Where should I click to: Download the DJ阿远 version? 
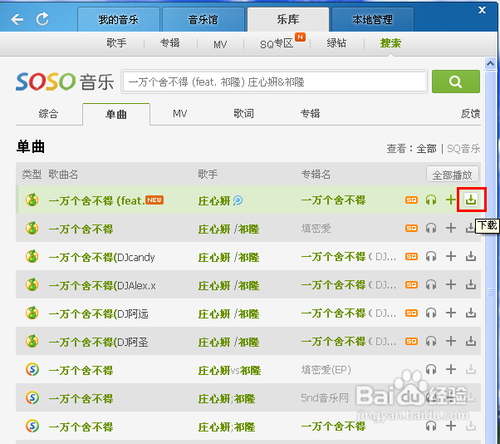click(x=471, y=313)
